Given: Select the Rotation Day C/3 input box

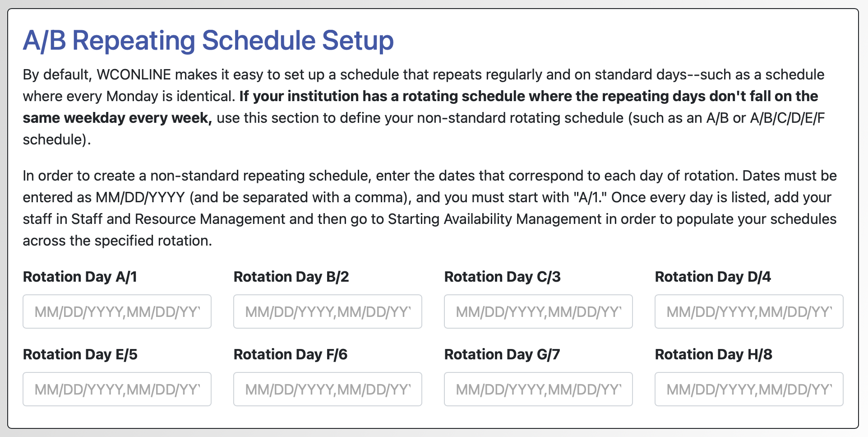Looking at the screenshot, I should (x=538, y=311).
